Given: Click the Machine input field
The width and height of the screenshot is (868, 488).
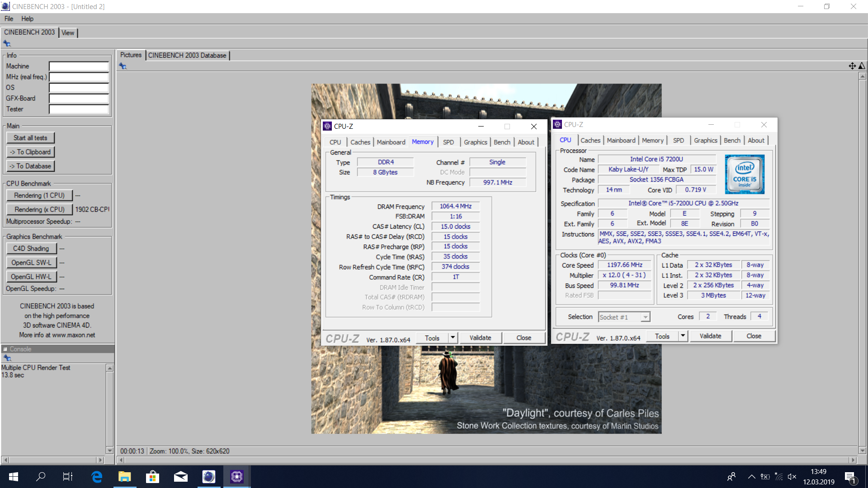Looking at the screenshot, I should coord(79,66).
